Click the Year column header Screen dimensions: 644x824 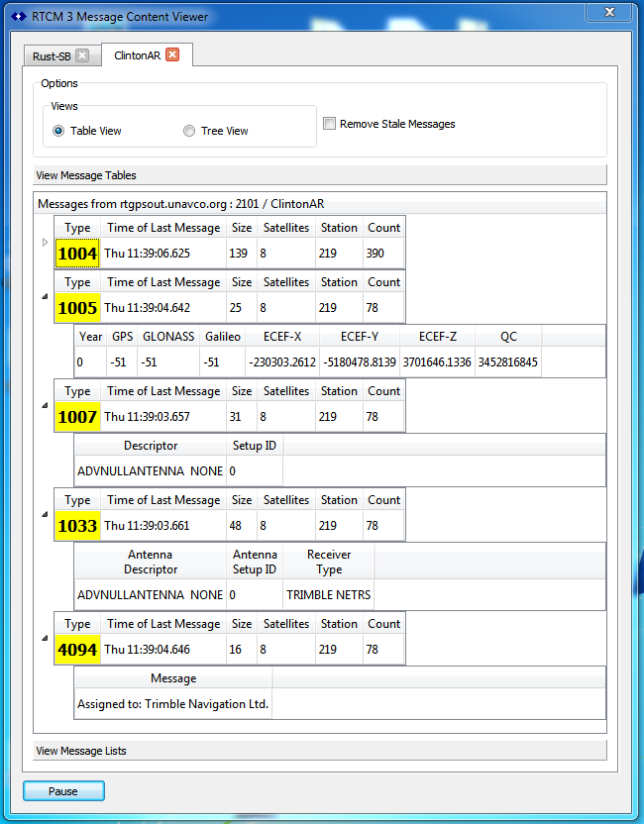(x=90, y=337)
